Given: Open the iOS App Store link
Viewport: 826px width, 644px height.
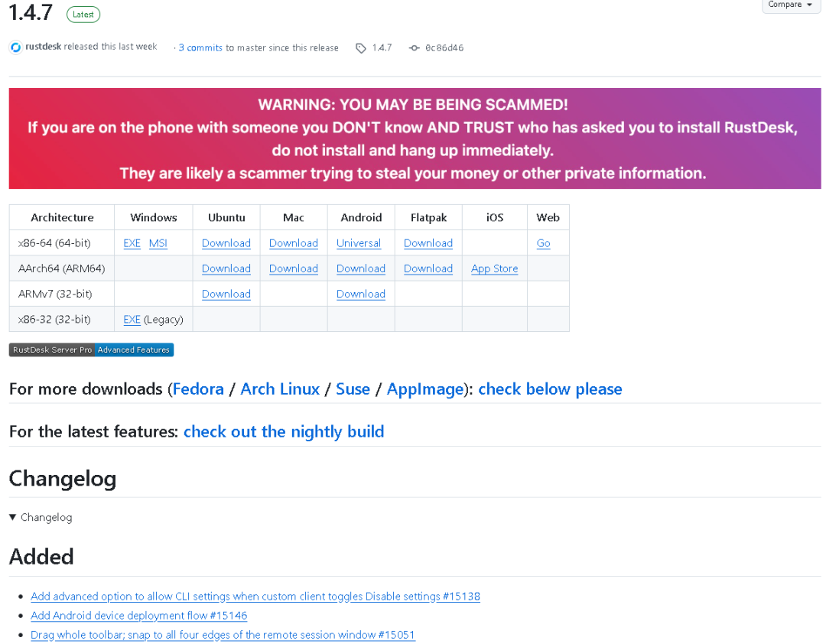Looking at the screenshot, I should tap(495, 268).
